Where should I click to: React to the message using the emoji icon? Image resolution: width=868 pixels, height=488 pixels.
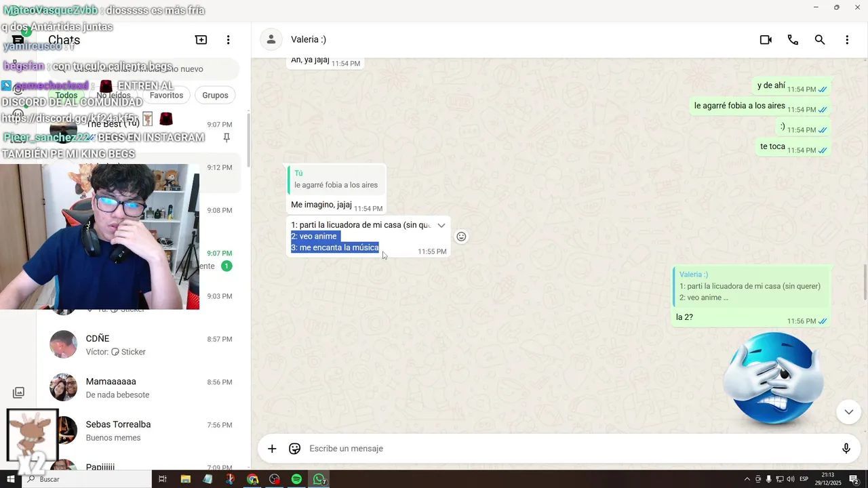461,237
